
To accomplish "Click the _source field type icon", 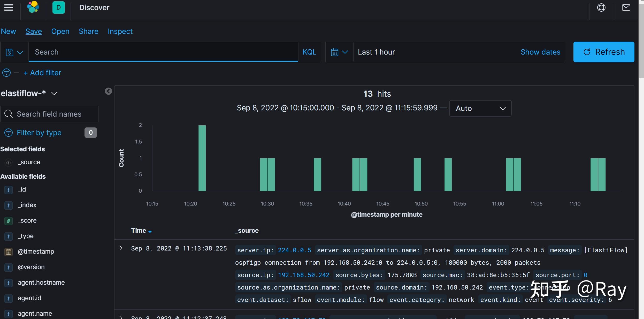I will pos(9,162).
